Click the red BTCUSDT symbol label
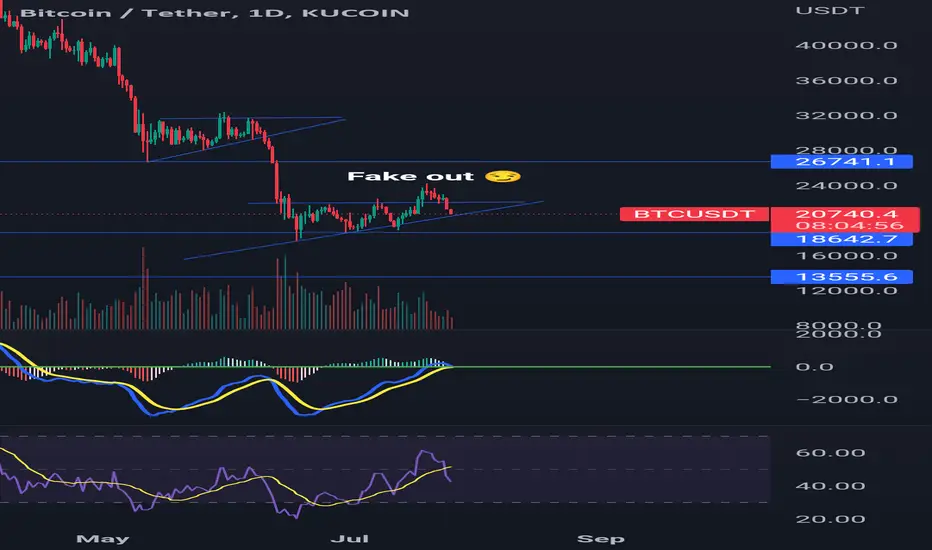 (x=694, y=214)
